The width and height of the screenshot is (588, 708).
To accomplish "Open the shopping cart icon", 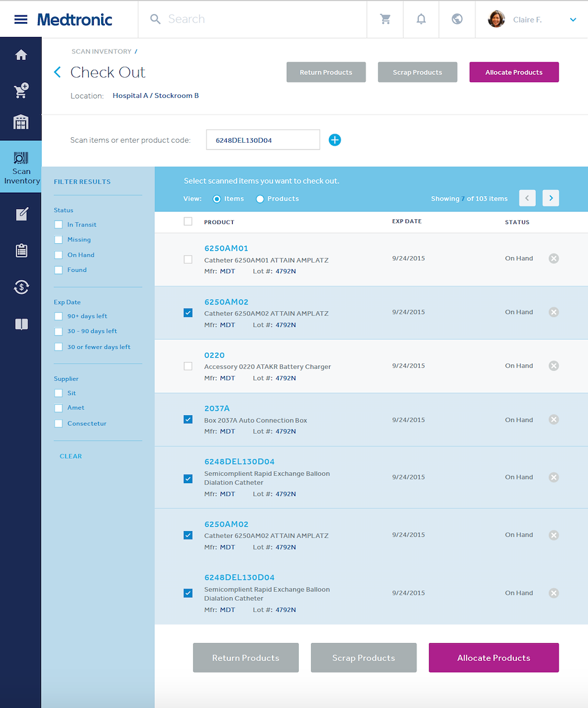I will (x=385, y=19).
